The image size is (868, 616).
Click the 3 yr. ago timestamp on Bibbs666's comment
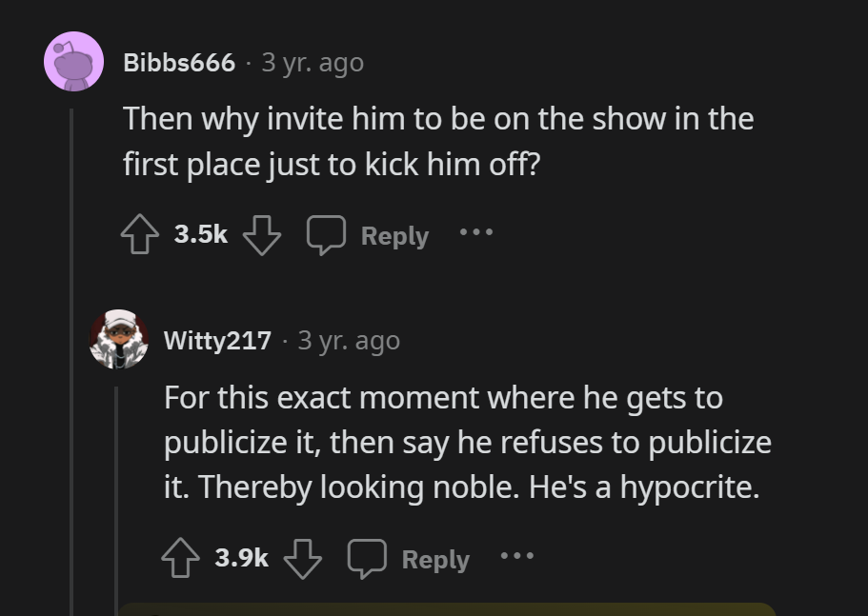312,63
